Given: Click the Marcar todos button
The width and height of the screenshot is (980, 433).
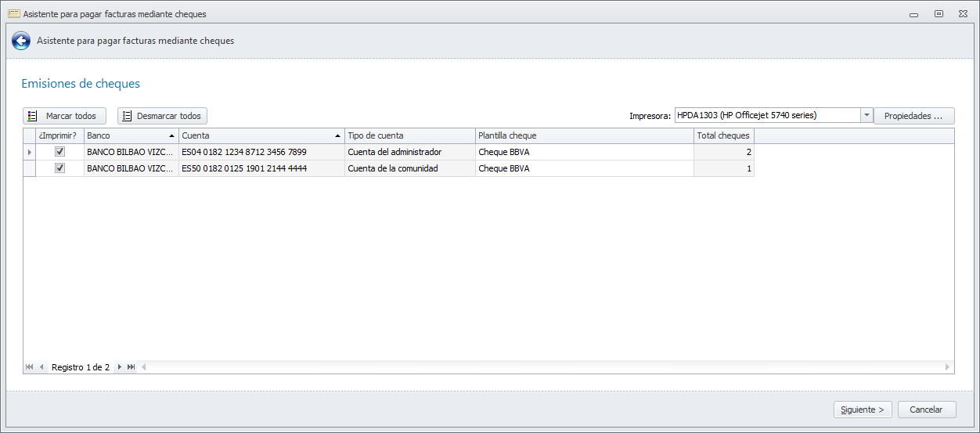Looking at the screenshot, I should [64, 116].
